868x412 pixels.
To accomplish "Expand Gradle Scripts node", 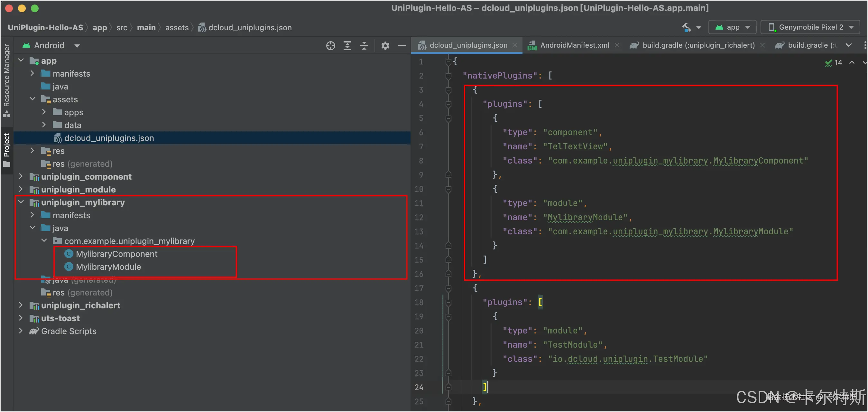I will click(x=21, y=331).
